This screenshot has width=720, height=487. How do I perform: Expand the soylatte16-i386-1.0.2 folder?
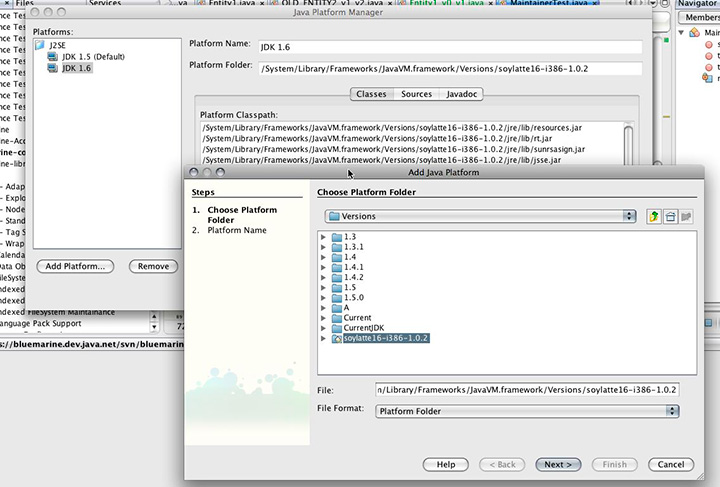tap(323, 338)
